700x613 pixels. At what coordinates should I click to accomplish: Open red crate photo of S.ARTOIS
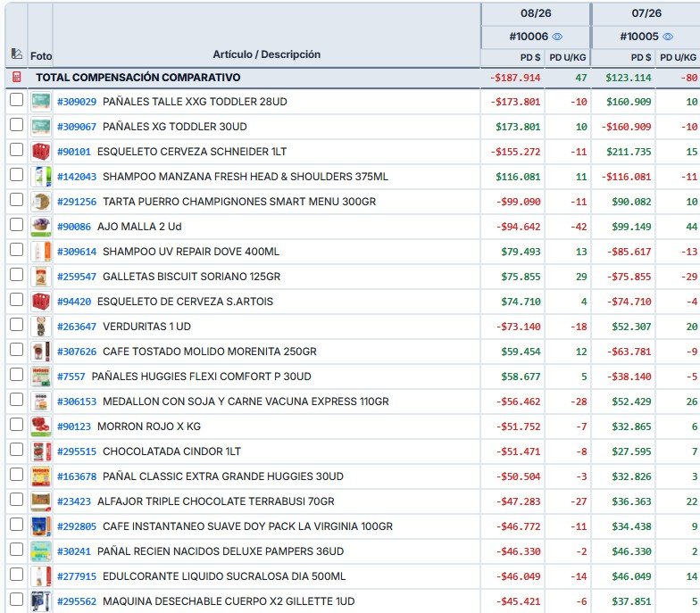point(41,302)
